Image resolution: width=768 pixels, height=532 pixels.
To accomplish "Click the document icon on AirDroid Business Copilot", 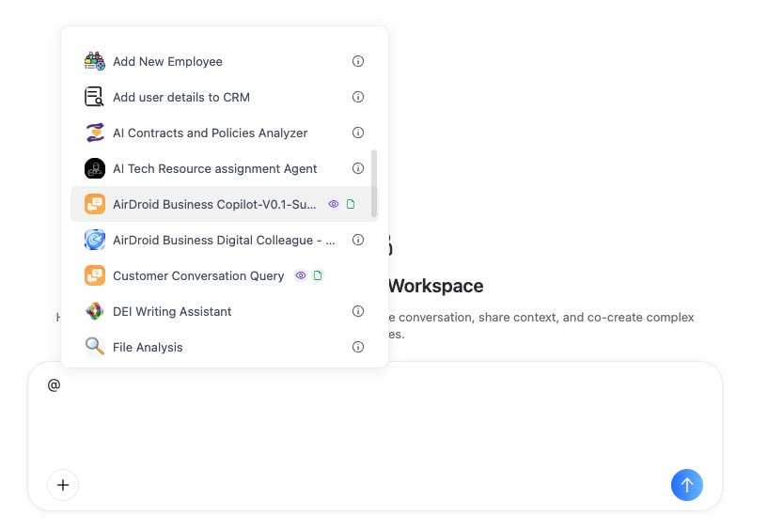I will [x=351, y=204].
